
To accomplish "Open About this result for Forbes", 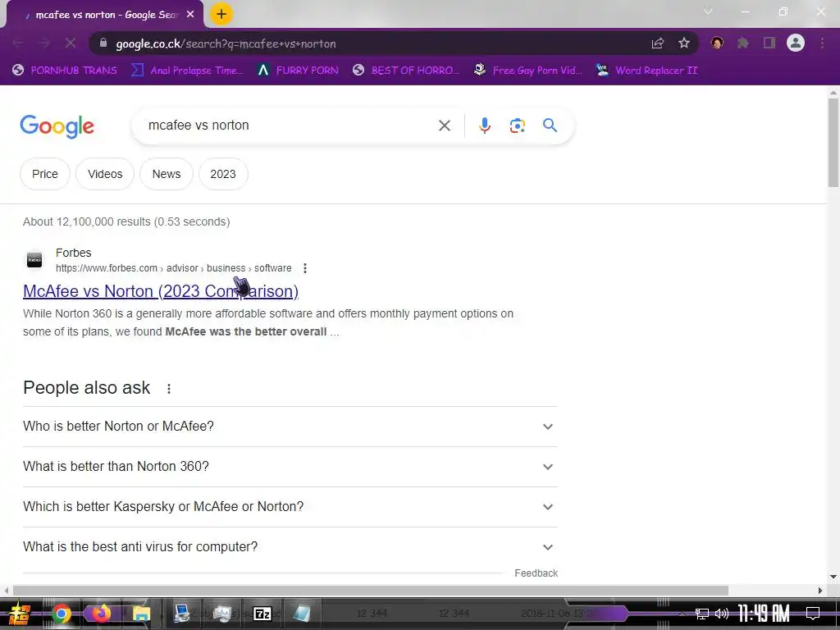I will (305, 268).
